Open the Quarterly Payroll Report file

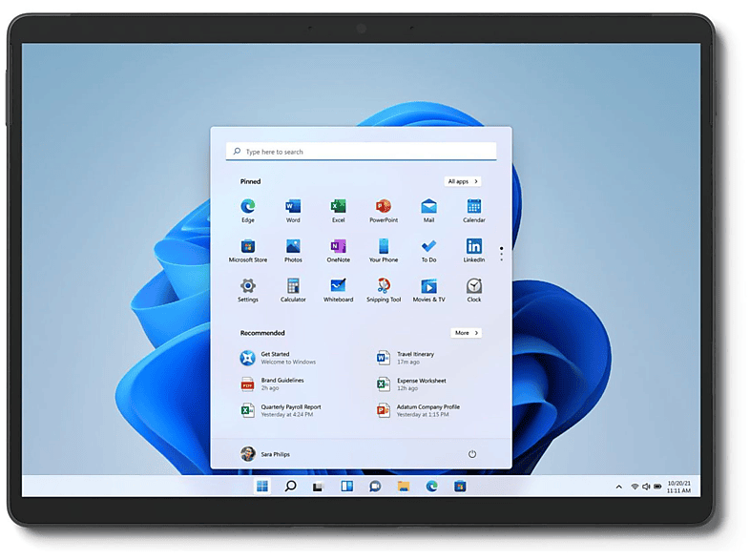pyautogui.click(x=290, y=410)
